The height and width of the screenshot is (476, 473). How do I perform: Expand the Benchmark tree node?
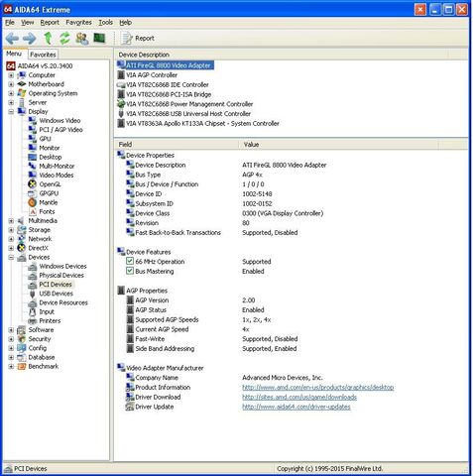pos(11,366)
